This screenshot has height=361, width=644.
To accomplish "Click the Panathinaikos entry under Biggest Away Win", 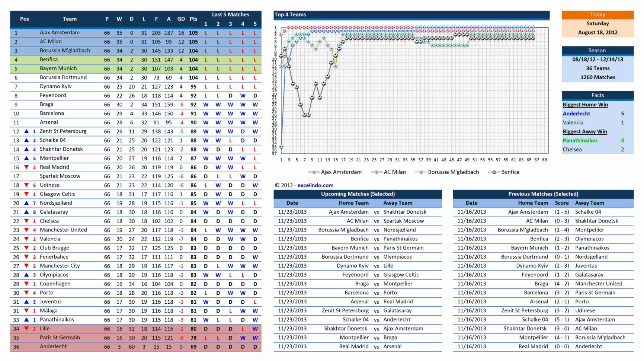I will 581,140.
